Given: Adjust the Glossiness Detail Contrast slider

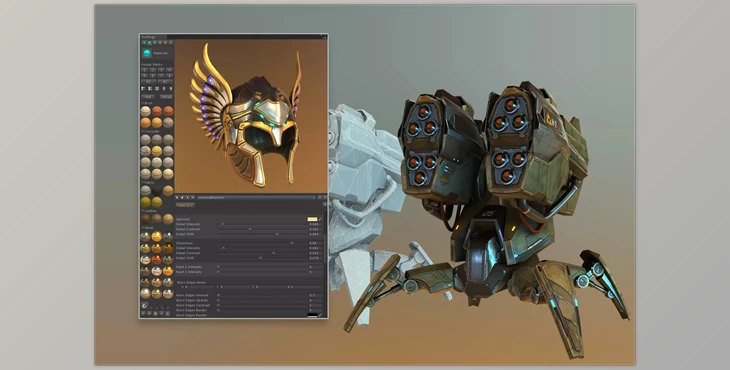Looking at the screenshot, I should 263,253.
